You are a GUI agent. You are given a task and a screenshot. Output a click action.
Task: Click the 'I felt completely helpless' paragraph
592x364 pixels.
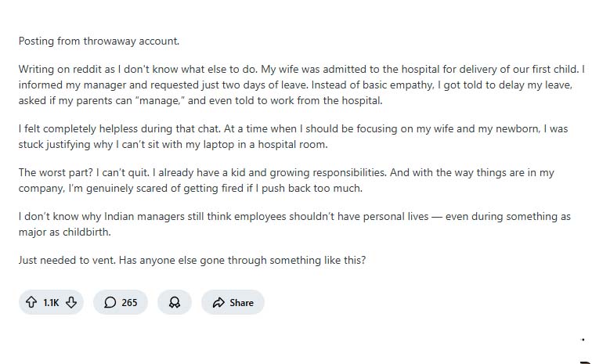[x=298, y=138]
